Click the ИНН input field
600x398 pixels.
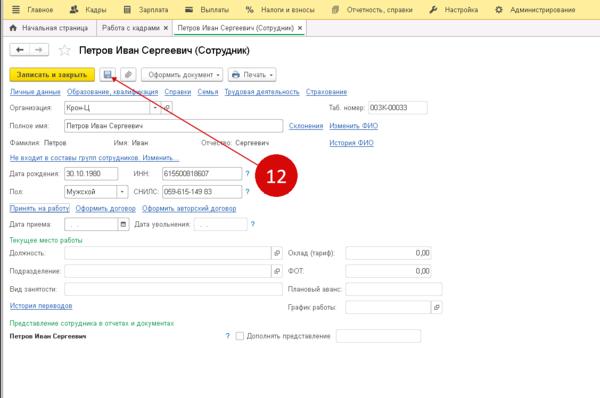click(202, 174)
